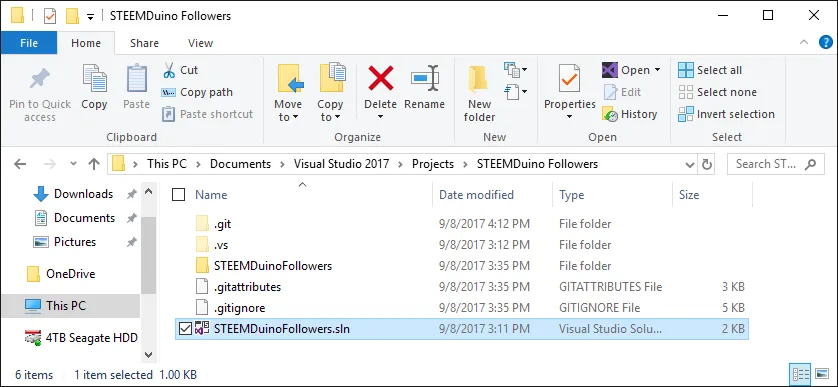
Task: Click the Pin to Quick access icon
Action: tap(40, 80)
